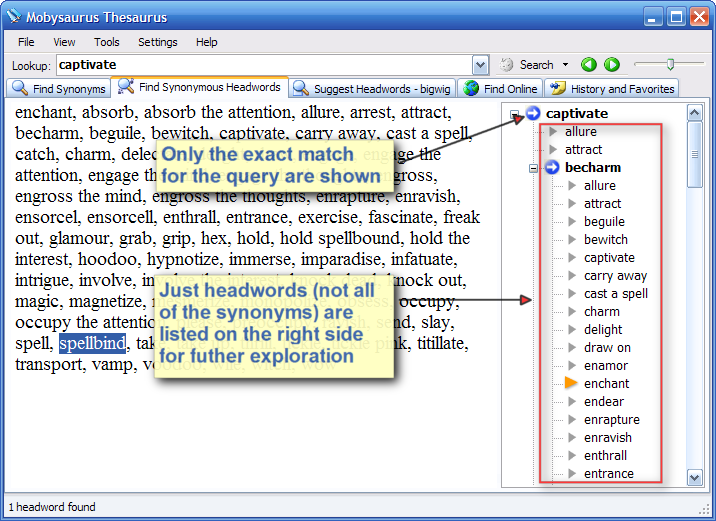Click the orange arrow next to enchant
Viewport: 716px width, 521px height.
pyautogui.click(x=571, y=383)
